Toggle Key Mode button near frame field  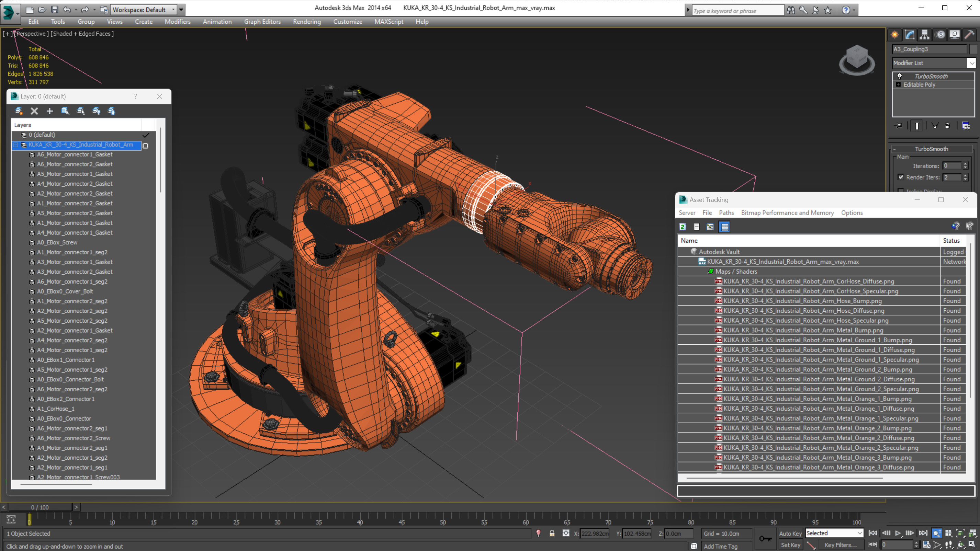pyautogui.click(x=873, y=544)
